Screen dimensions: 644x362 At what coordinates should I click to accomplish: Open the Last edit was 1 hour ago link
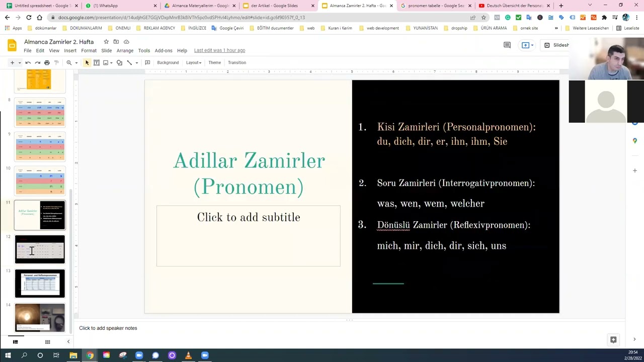(220, 50)
